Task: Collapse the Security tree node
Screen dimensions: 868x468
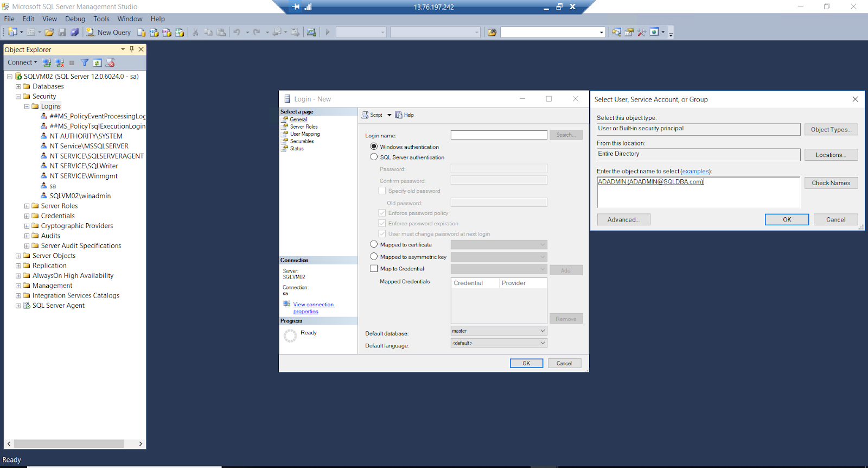Action: pyautogui.click(x=18, y=97)
